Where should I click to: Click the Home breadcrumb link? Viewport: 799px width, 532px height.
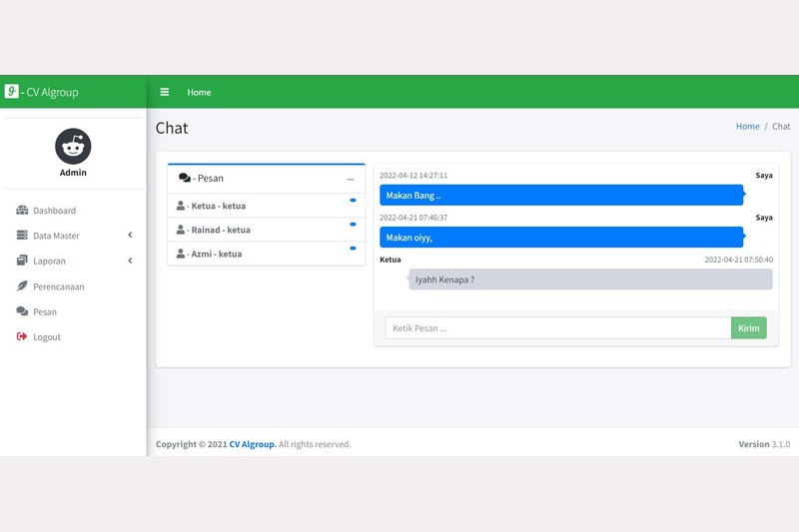coord(747,127)
